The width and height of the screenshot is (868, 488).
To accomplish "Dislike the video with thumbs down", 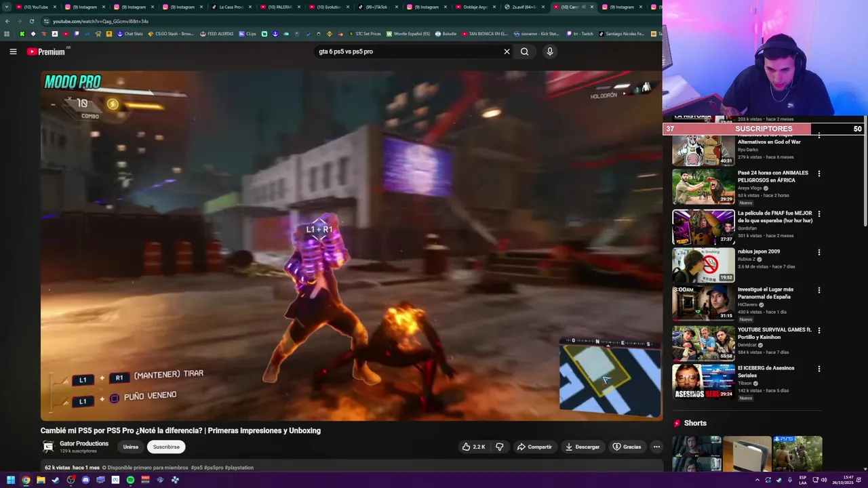I will [x=500, y=447].
